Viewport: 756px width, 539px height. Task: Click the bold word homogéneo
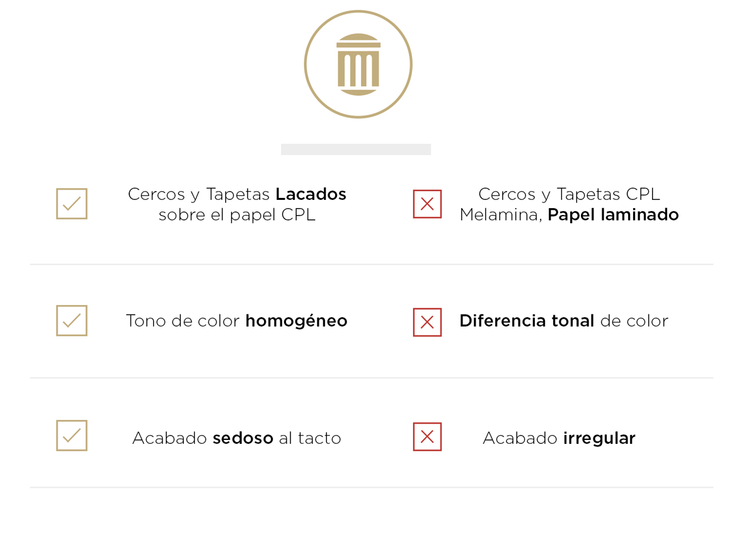pos(296,321)
